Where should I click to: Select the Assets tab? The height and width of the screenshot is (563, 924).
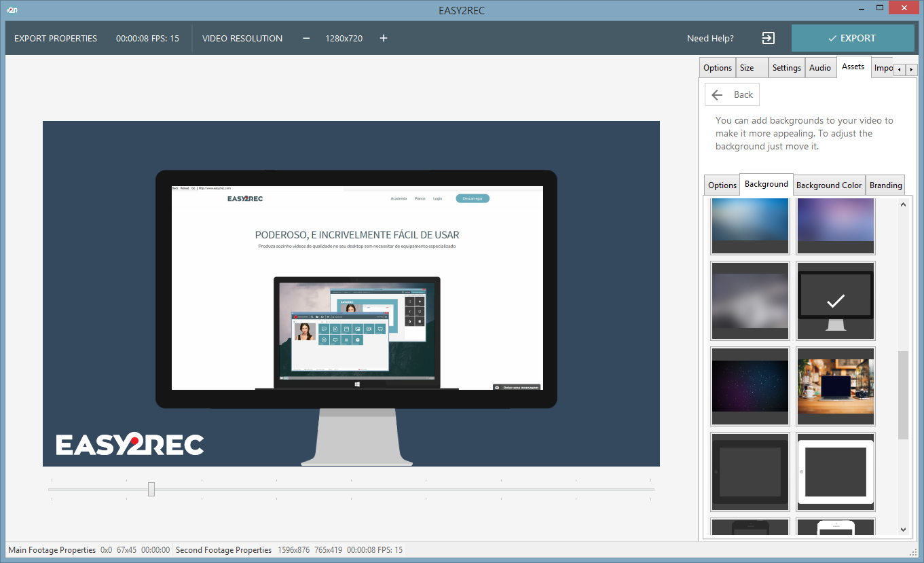853,67
